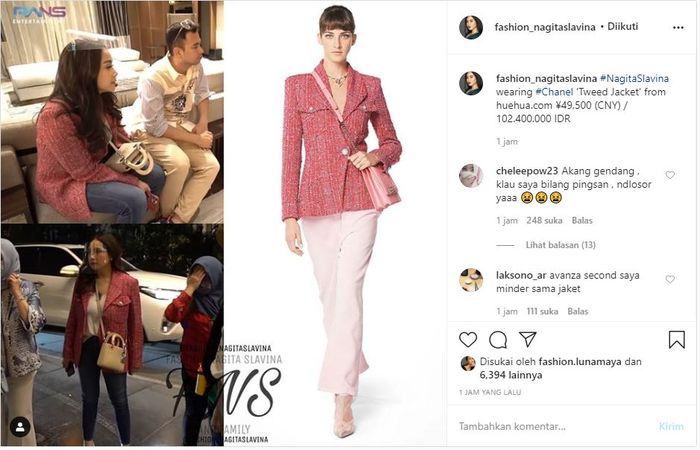Open comments via speech bubble icon
Image resolution: width=700 pixels, height=450 pixels.
498,340
